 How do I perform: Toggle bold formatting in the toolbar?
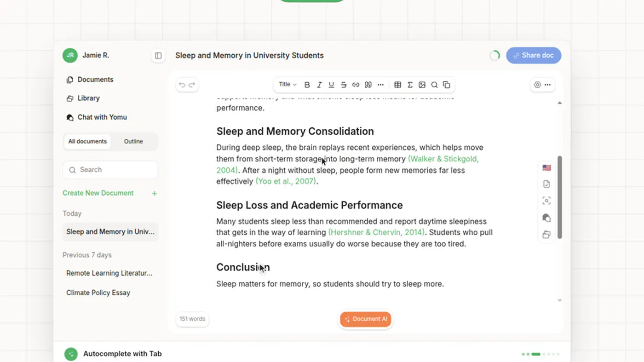click(307, 85)
